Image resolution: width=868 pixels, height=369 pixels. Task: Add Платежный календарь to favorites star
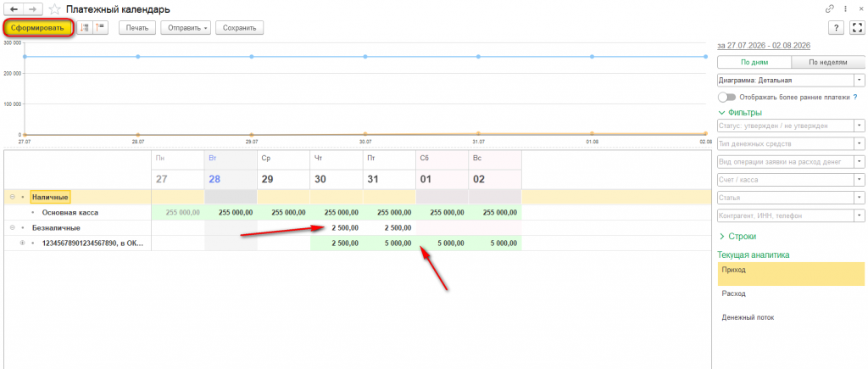(54, 9)
